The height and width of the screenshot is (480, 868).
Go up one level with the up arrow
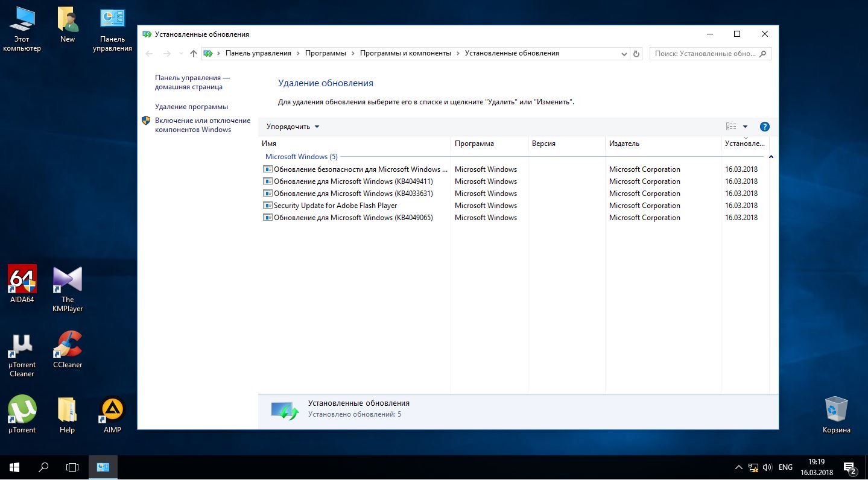pos(193,54)
